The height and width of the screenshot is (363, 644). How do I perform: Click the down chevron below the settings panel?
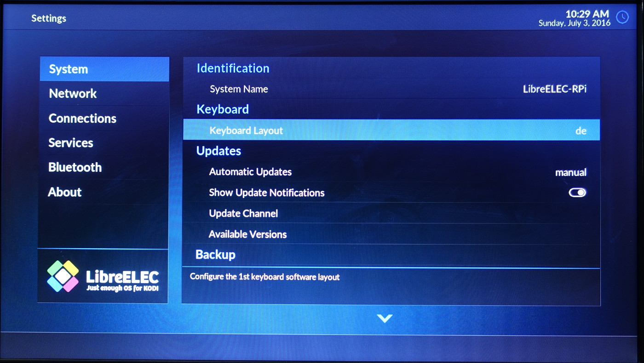coord(384,318)
